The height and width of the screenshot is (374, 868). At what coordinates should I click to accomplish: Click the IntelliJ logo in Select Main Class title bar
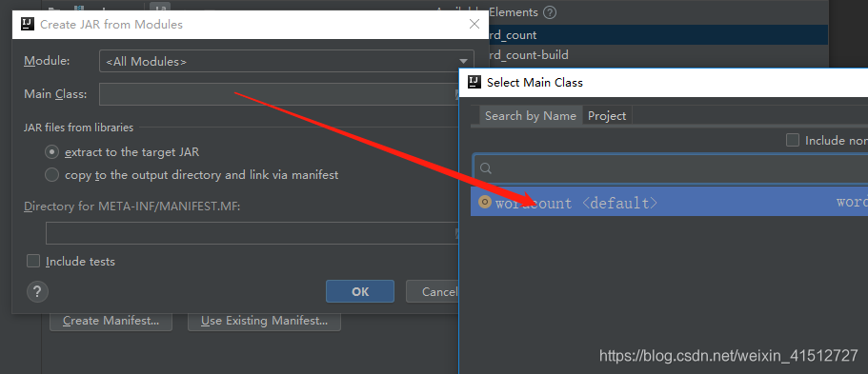point(474,83)
